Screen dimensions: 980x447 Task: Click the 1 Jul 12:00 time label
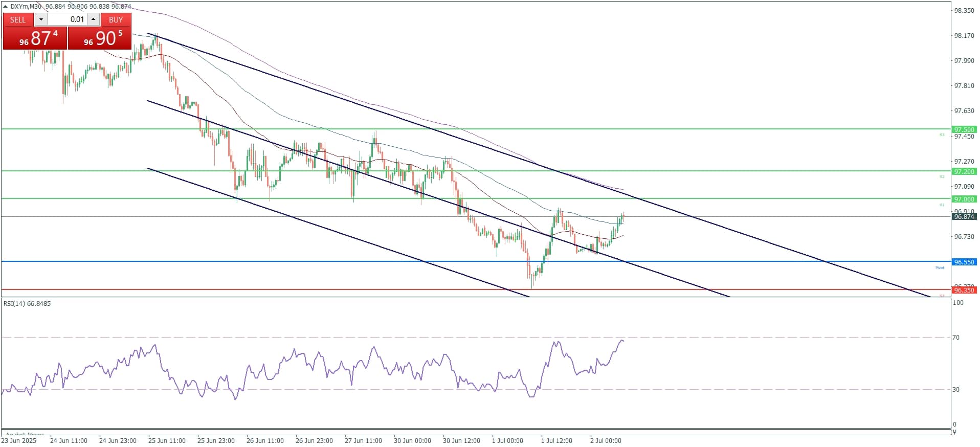click(556, 440)
